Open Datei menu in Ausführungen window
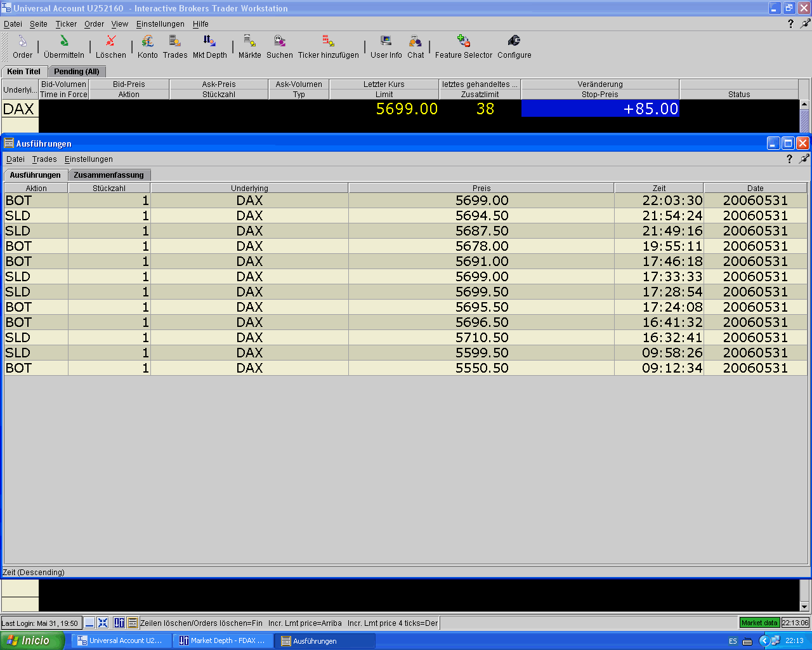The width and height of the screenshot is (812, 650). pyautogui.click(x=15, y=159)
